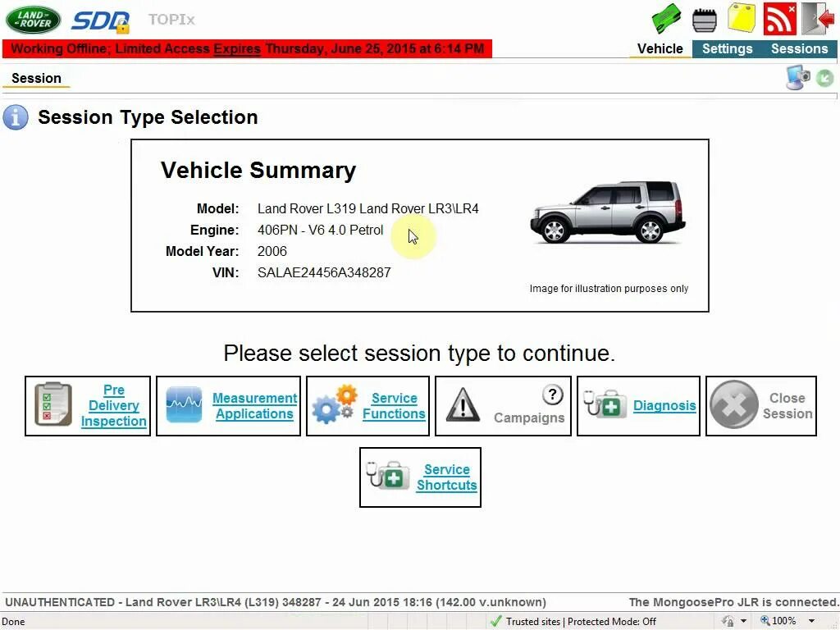Image resolution: width=840 pixels, height=630 pixels.
Task: Click the model year value 2006
Action: coord(272,251)
